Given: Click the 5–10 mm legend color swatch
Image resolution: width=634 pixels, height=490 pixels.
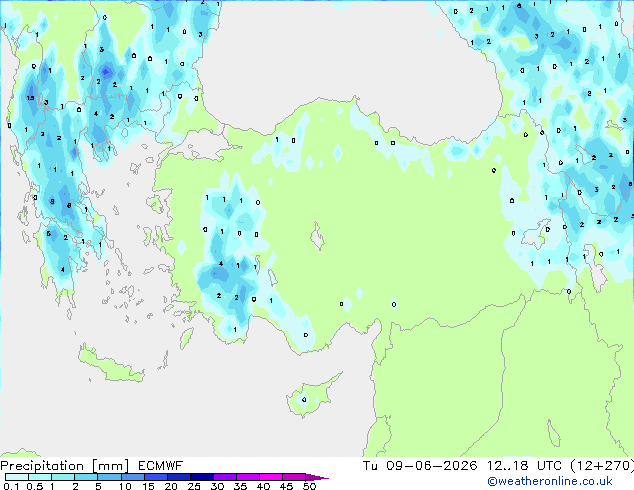Looking at the screenshot, I should [x=109, y=477].
